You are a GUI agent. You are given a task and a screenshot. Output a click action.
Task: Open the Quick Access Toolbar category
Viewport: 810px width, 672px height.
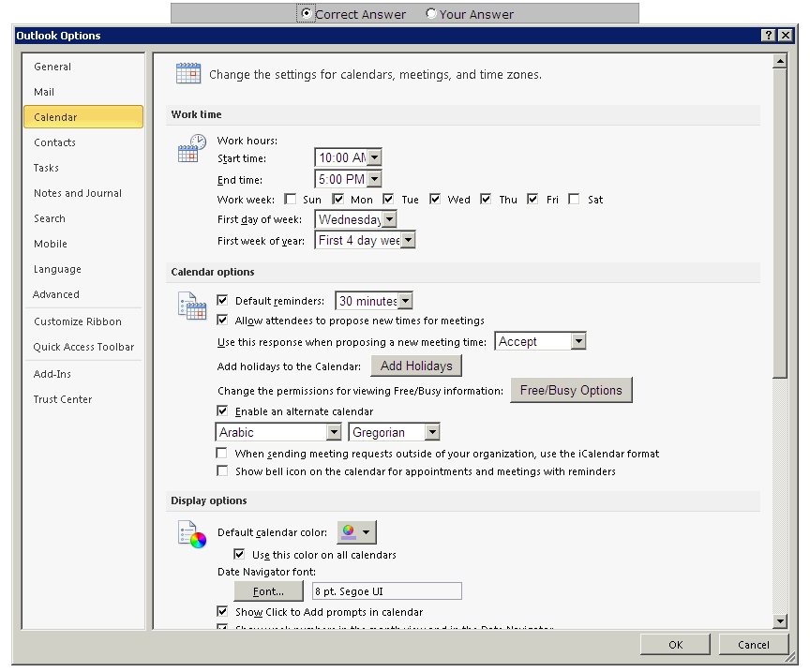(83, 347)
